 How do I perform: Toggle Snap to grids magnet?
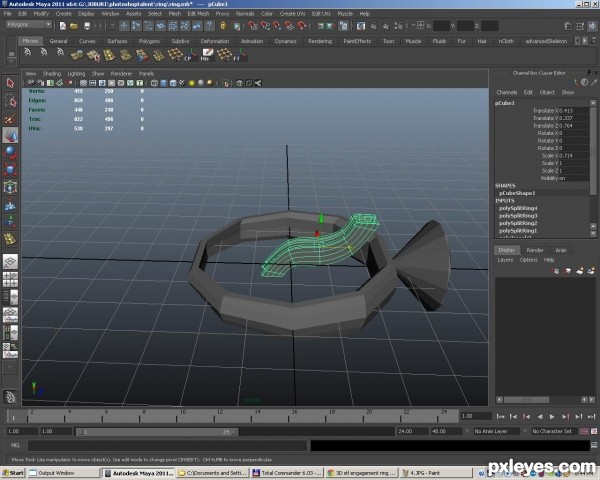[253, 26]
